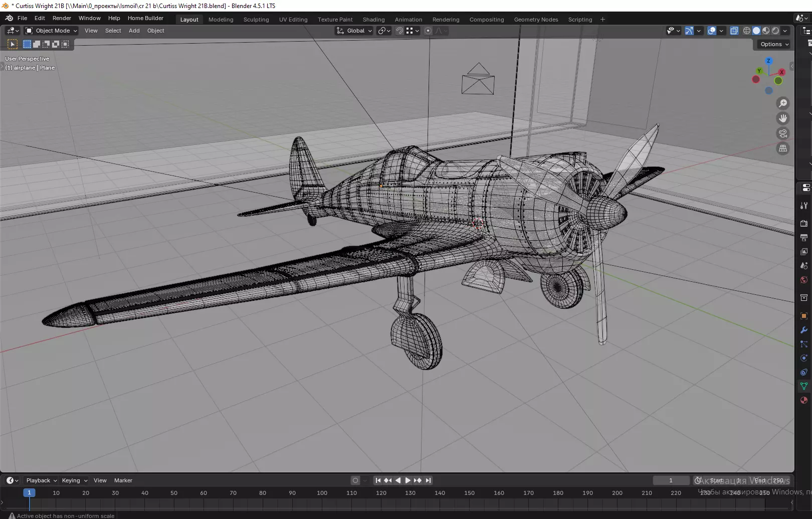812x519 pixels.
Task: Open the Render menu
Action: [x=62, y=18]
